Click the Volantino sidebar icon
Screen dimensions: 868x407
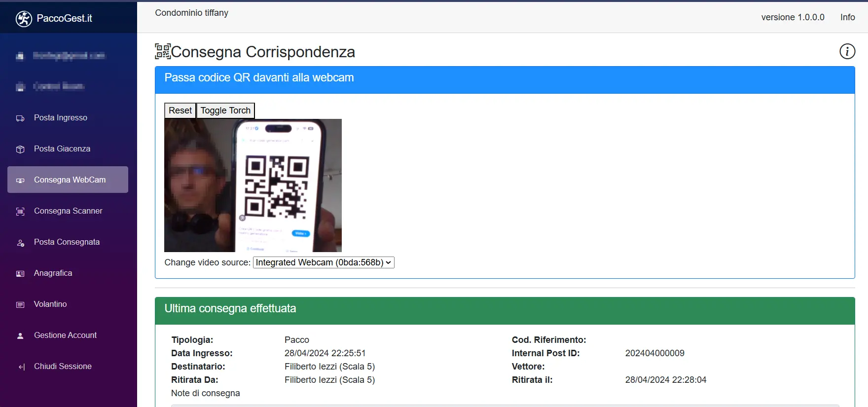pos(20,305)
